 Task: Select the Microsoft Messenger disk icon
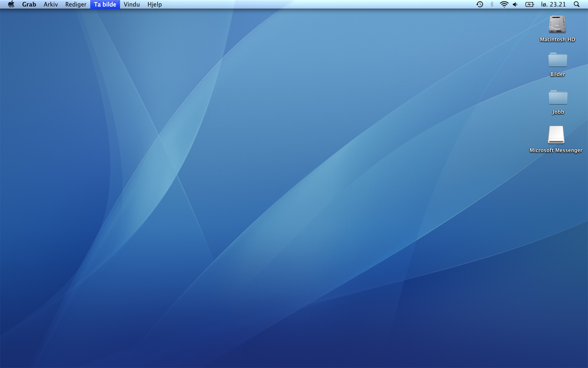point(556,135)
